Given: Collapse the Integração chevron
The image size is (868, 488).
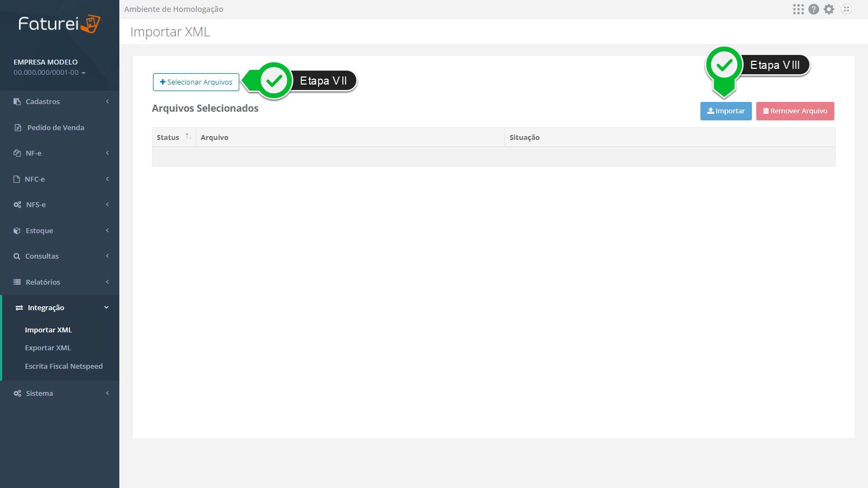Looking at the screenshot, I should pos(106,307).
